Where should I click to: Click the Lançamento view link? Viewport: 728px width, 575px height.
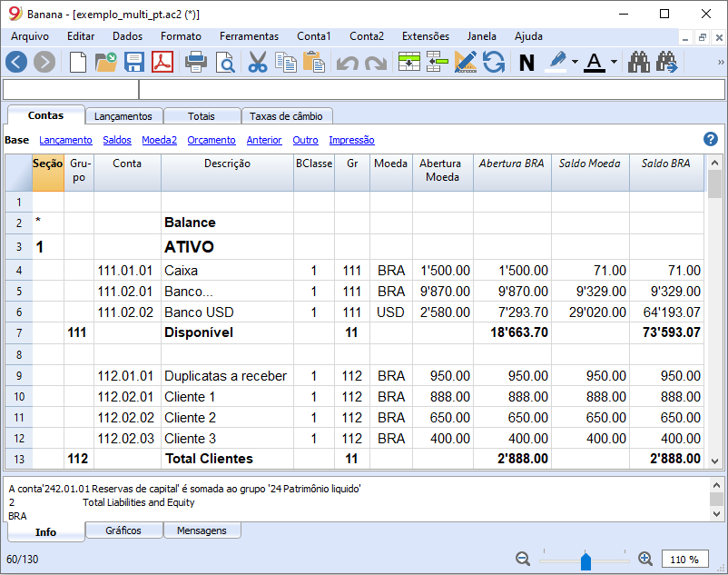click(65, 140)
